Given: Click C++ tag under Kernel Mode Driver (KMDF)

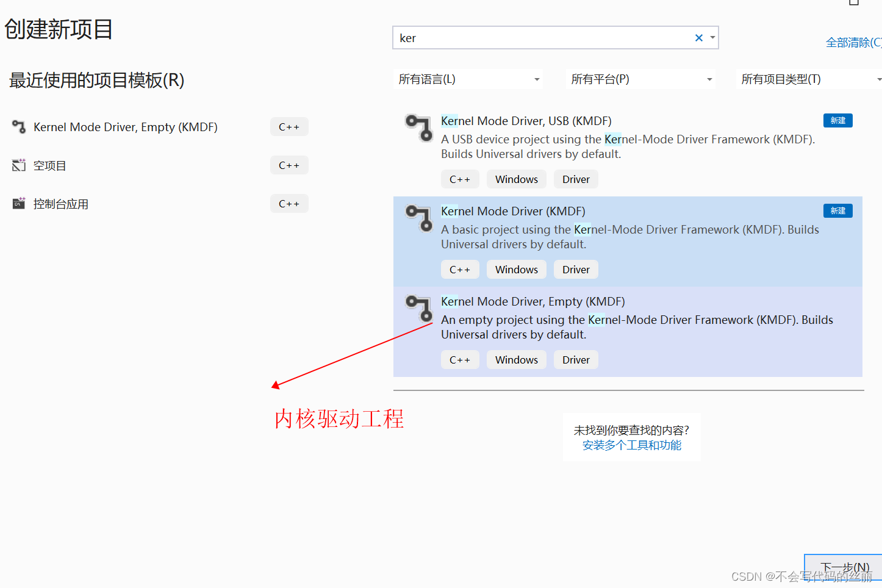Looking at the screenshot, I should point(460,270).
